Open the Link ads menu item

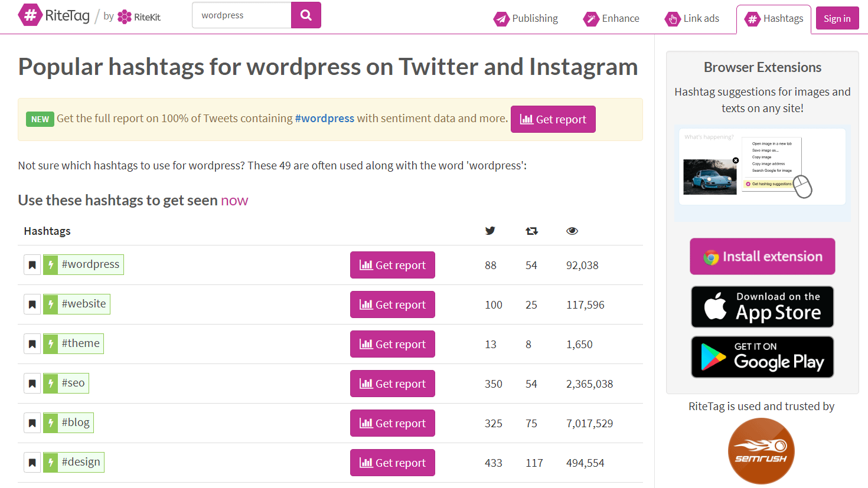point(692,19)
